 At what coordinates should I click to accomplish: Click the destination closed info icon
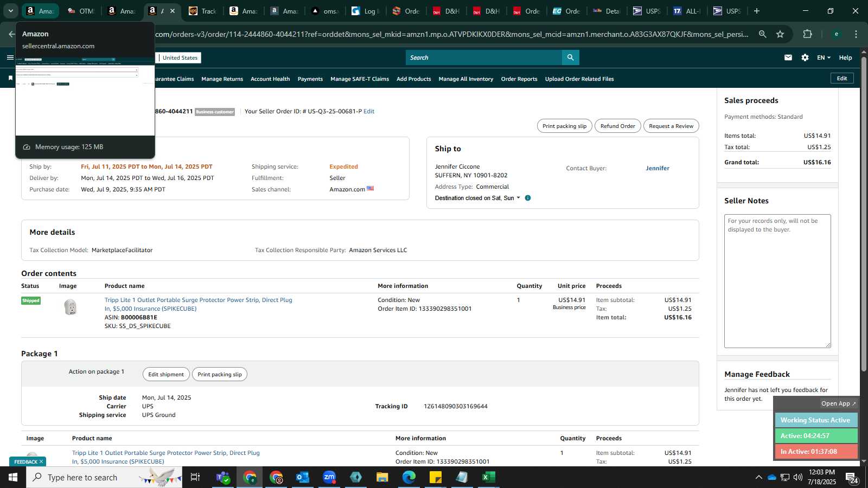pos(528,198)
